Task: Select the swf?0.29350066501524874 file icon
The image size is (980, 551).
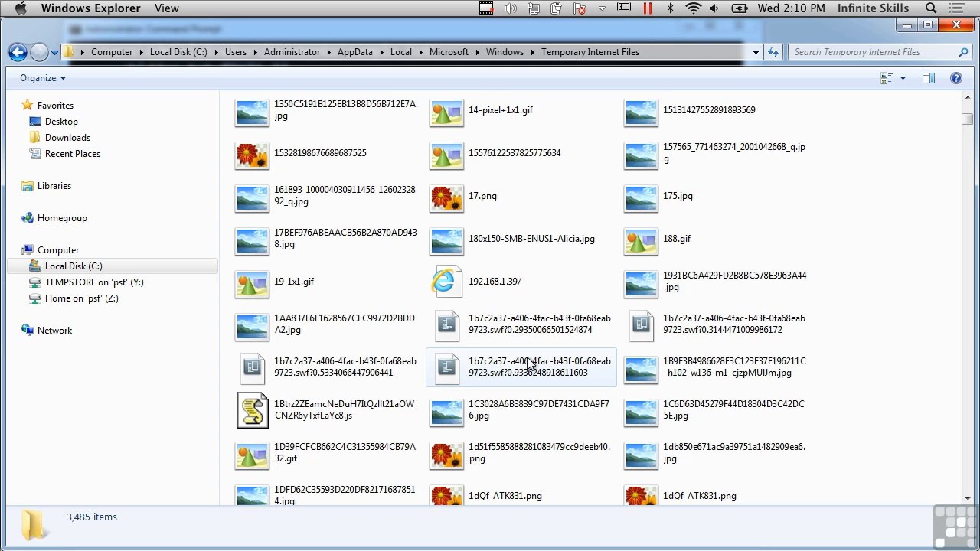Action: click(x=446, y=325)
